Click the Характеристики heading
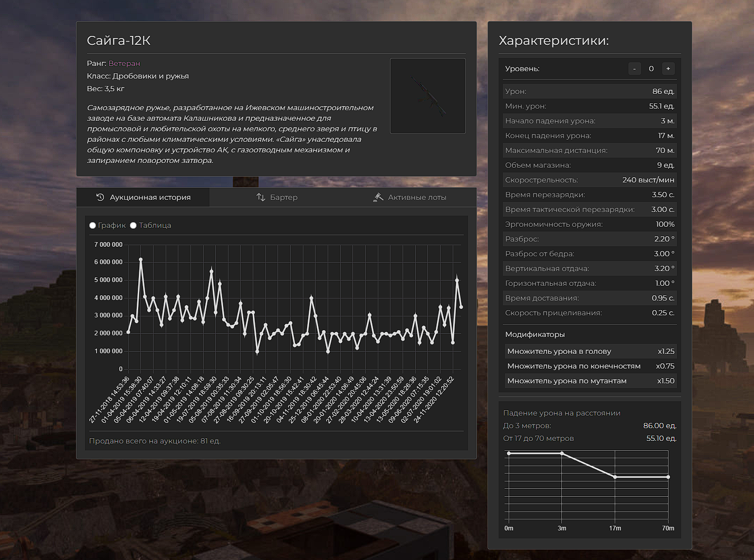754x560 pixels. [554, 41]
